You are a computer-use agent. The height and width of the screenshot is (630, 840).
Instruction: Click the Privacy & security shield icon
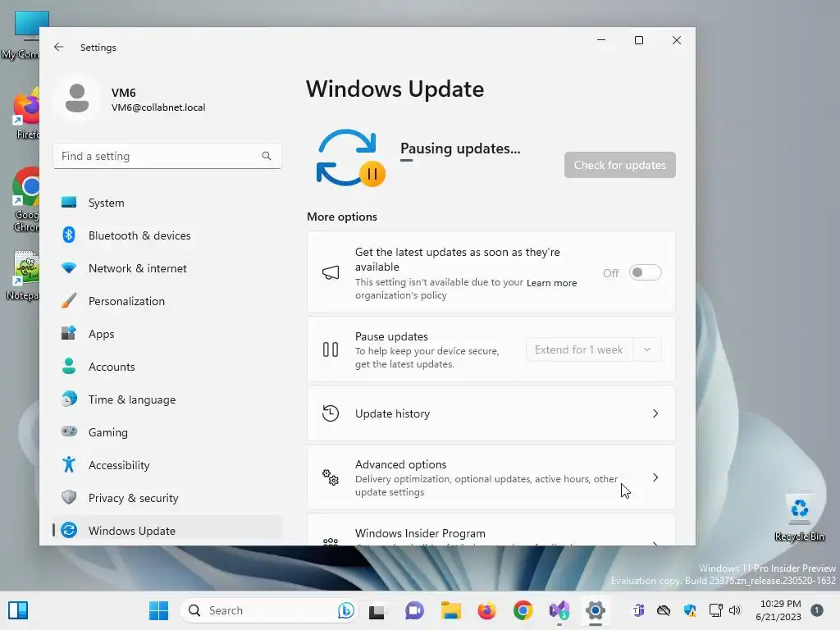click(x=69, y=497)
